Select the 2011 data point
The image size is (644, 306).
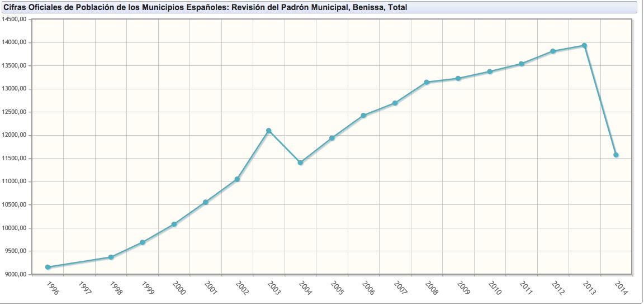pyautogui.click(x=521, y=64)
